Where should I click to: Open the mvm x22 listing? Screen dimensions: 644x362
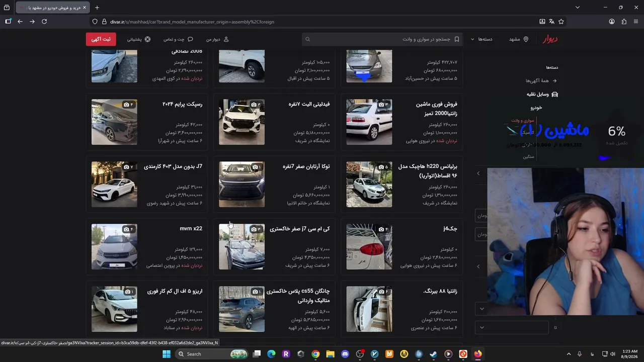click(147, 247)
